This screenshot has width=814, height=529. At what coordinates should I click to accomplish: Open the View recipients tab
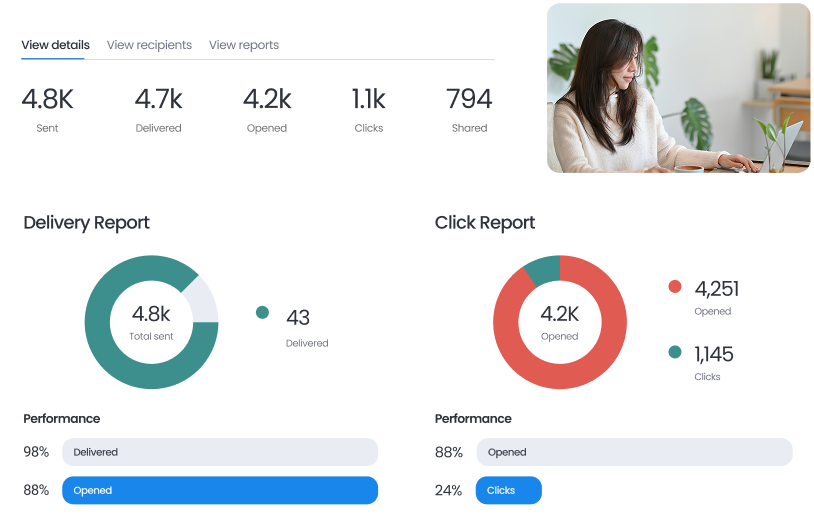[148, 45]
